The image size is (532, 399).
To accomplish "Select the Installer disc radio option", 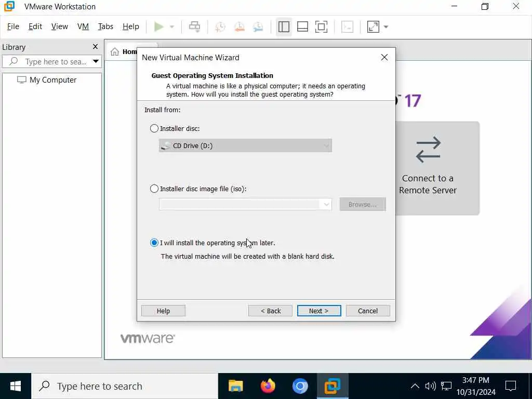I will [154, 128].
